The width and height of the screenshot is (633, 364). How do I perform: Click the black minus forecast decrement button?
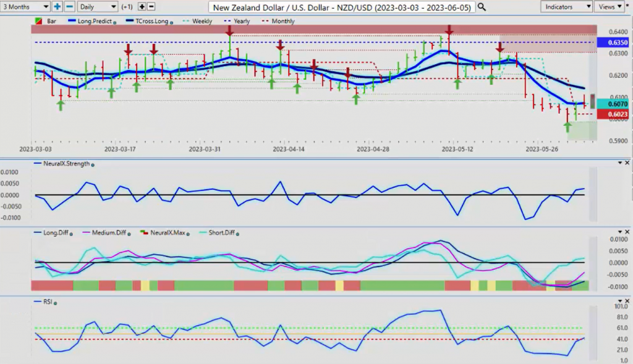coord(151,7)
